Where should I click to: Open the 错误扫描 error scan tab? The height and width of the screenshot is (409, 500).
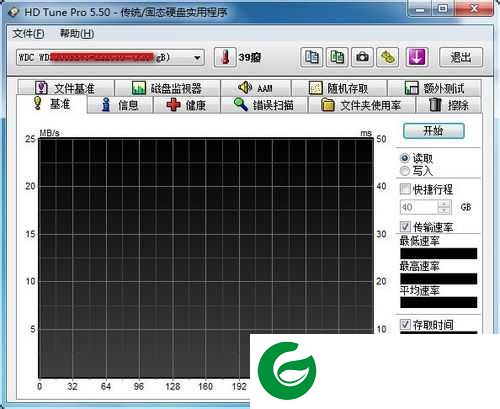pos(264,105)
